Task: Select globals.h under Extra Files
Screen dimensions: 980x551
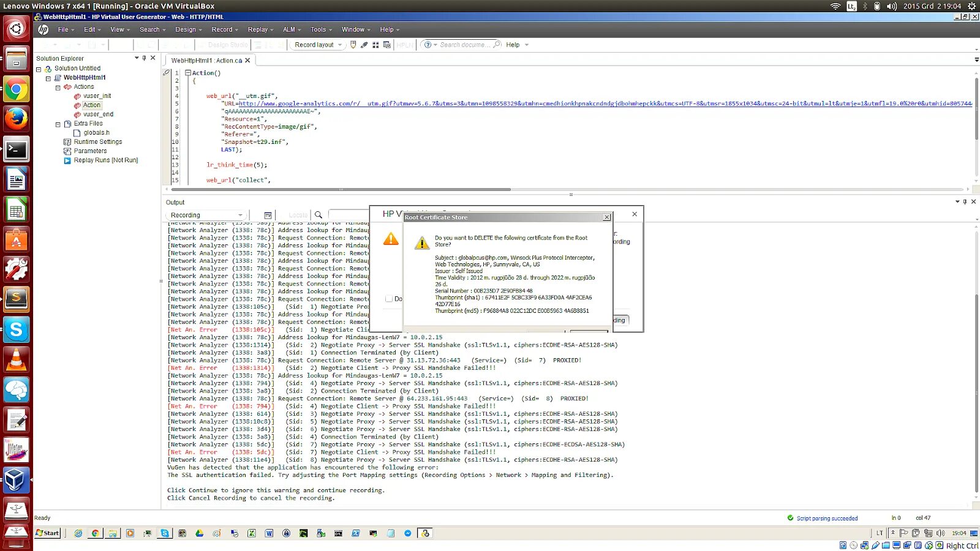Action: point(97,133)
